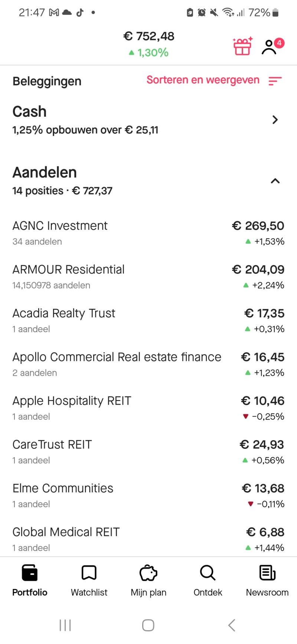Tap the sort filter lines icon

275,81
